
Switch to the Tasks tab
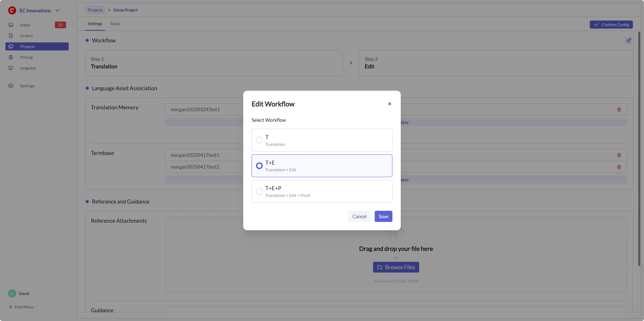tap(115, 24)
